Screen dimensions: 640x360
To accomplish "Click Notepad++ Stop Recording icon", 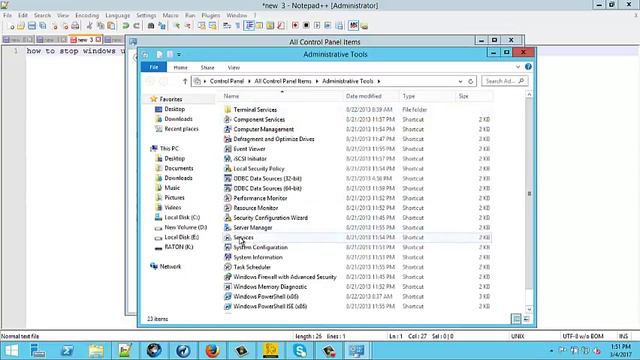I will 306,26.
